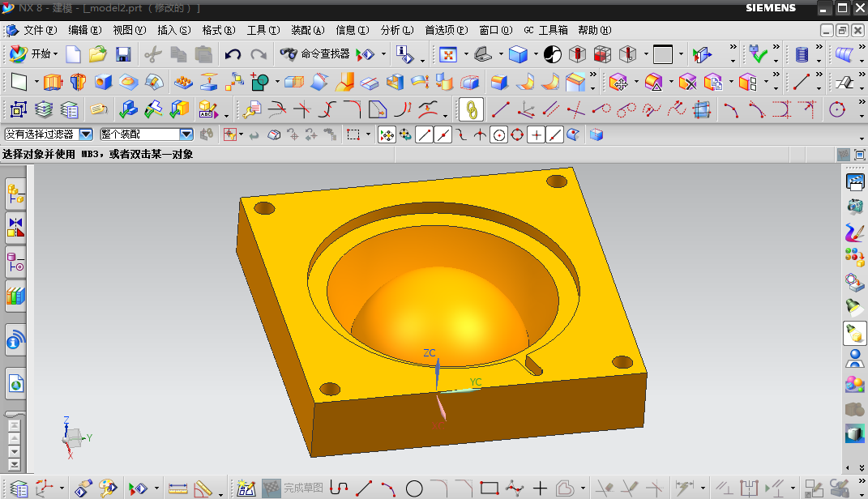Select the sketch Arc tool in bottom toolbar
The width and height of the screenshot is (868, 499).
click(x=388, y=488)
